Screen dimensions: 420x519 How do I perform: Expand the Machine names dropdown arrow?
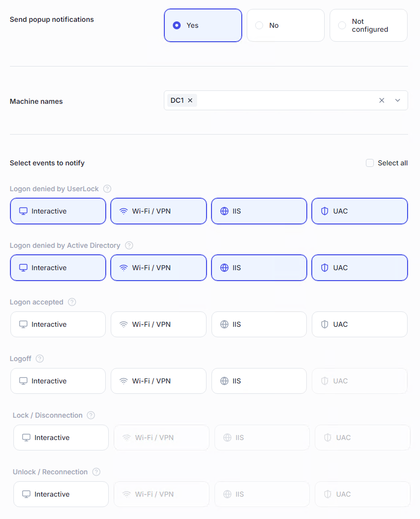tap(398, 100)
